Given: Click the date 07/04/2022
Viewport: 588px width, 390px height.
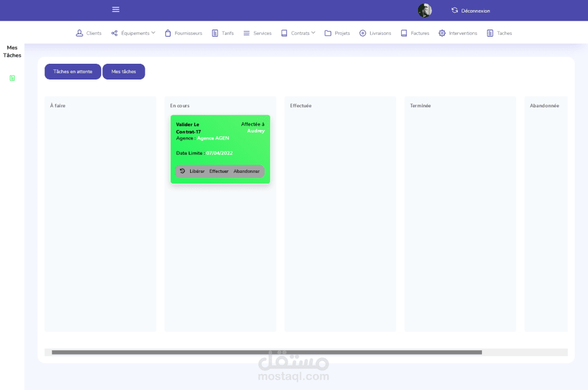Looking at the screenshot, I should [x=219, y=153].
